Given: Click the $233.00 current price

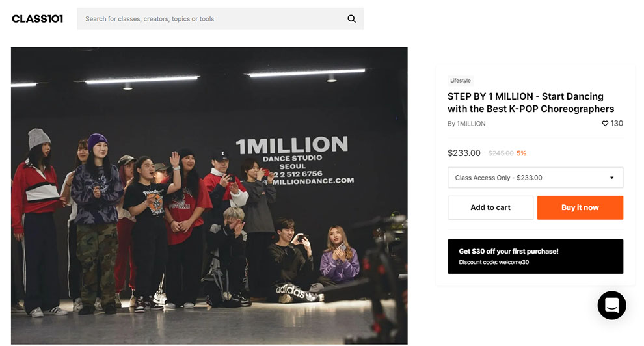Looking at the screenshot, I should 464,153.
